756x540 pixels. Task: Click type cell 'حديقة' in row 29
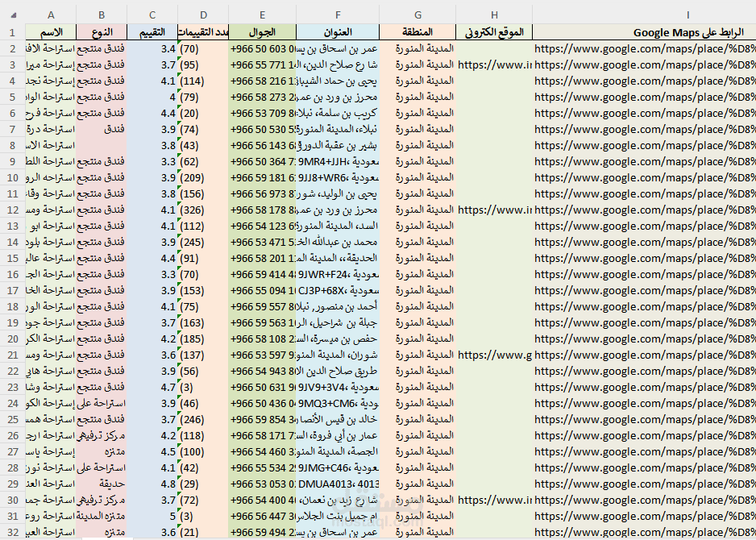click(x=102, y=484)
